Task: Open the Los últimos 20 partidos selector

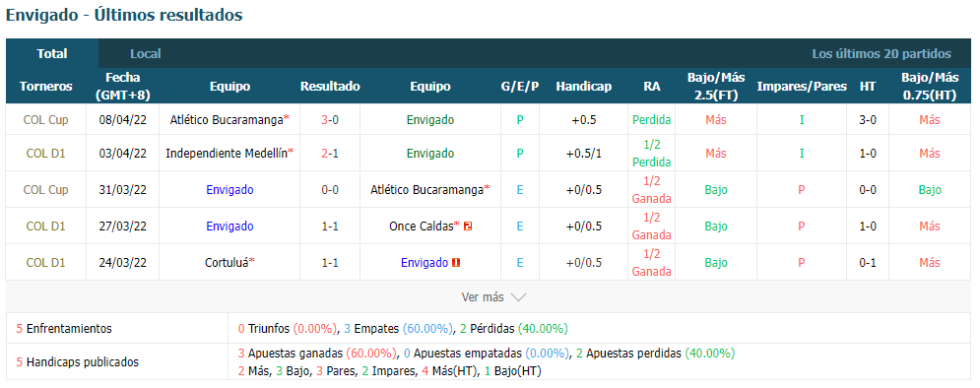Action: pyautogui.click(x=882, y=54)
